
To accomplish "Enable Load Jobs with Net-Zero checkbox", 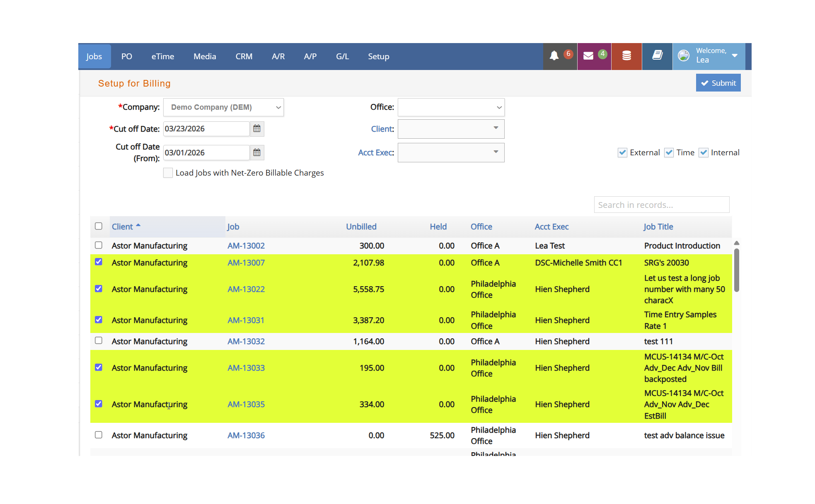I will point(168,173).
